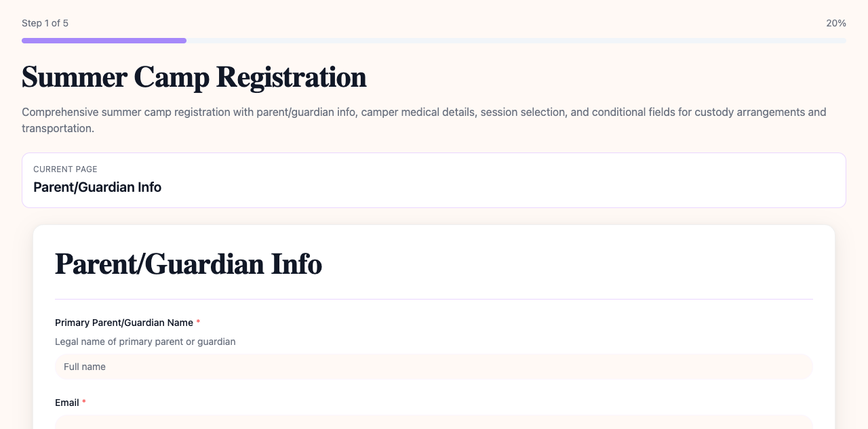Click the red asterisk beside Email
This screenshot has height=429, width=868.
pos(84,403)
